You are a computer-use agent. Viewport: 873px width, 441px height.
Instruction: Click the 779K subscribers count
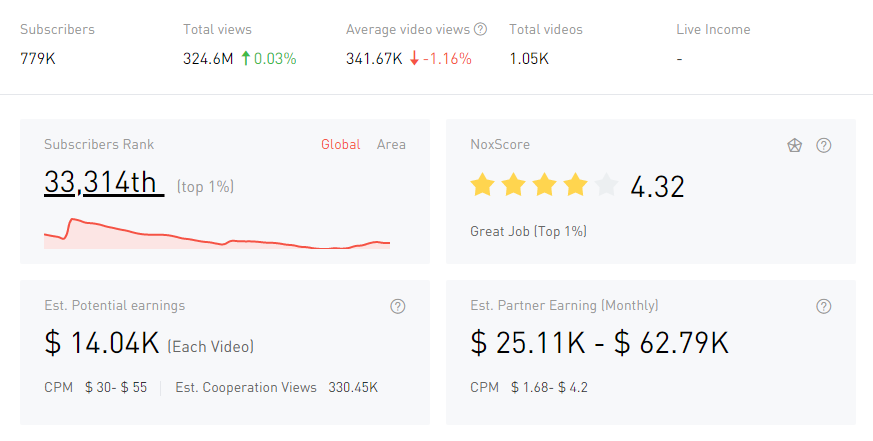38,58
